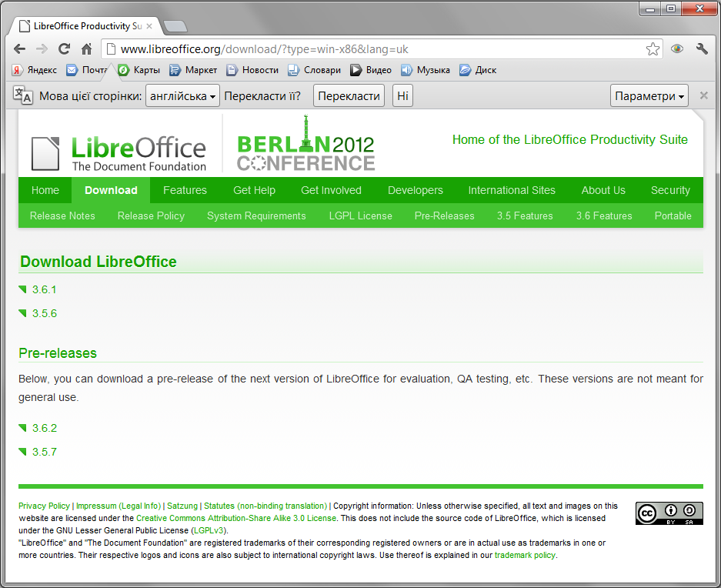Open the About Us menu item
The width and height of the screenshot is (721, 588).
[x=603, y=190]
